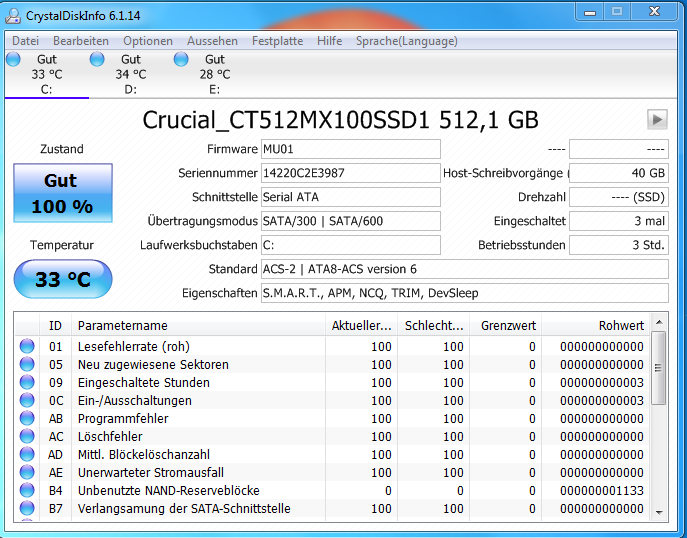Click status orb of row 05 Neu zugewiesene Sektoren
The height and width of the screenshot is (538, 687).
(x=27, y=364)
